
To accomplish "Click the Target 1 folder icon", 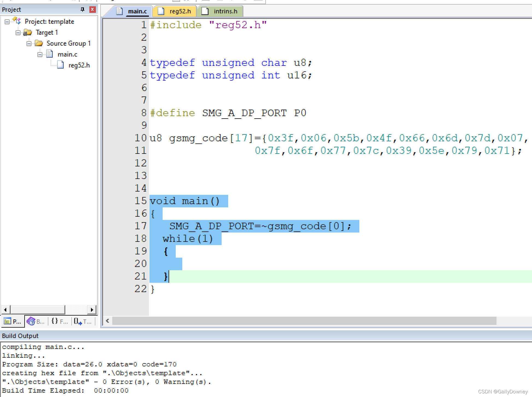I will point(28,33).
